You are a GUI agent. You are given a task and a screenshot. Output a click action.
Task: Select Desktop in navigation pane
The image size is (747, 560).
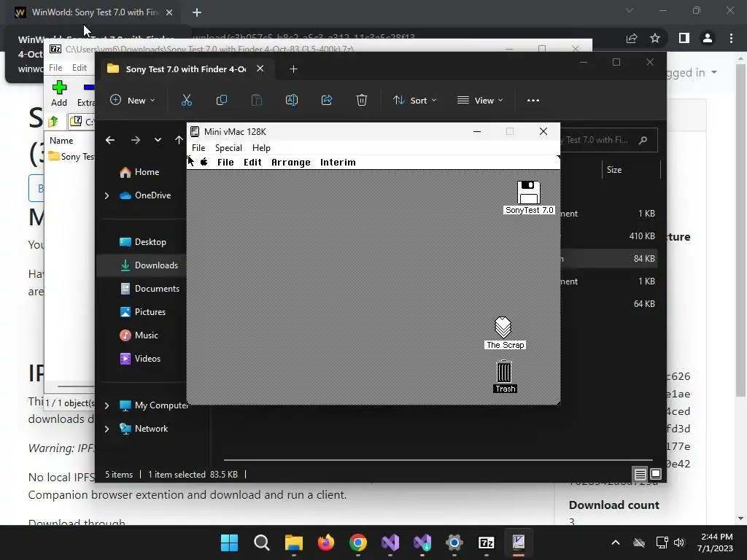(x=143, y=242)
